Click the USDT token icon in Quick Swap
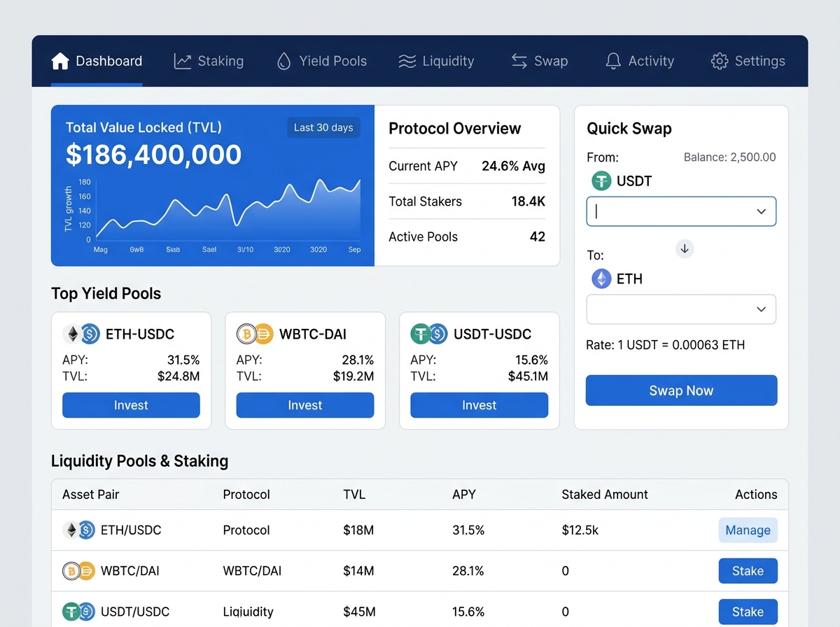The image size is (840, 627). click(601, 181)
